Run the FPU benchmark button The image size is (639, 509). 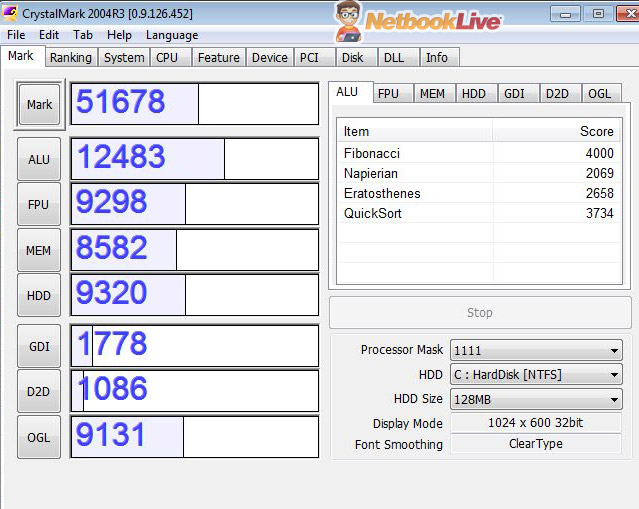coord(39,204)
